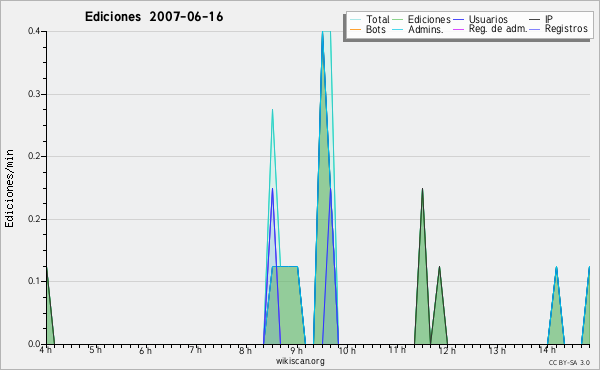Click the 6 h axis label

point(145,351)
